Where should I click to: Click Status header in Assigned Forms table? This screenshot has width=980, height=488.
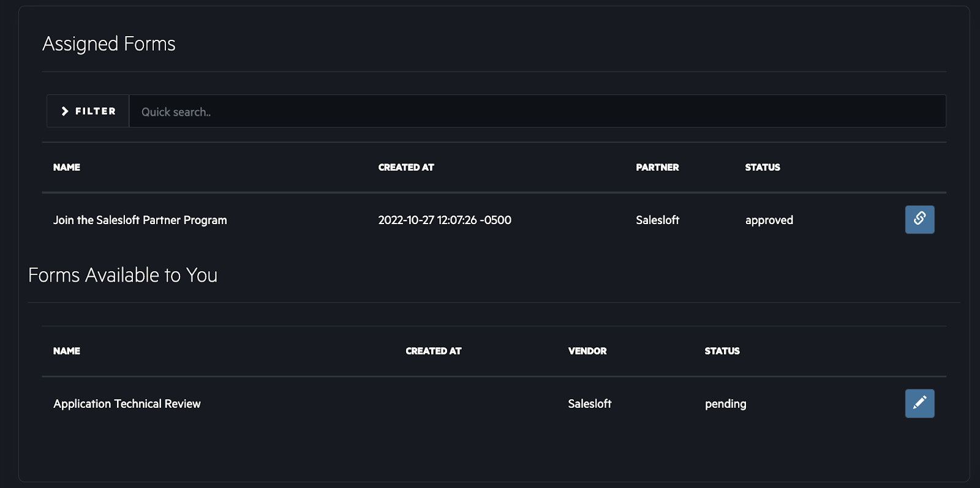(x=762, y=167)
